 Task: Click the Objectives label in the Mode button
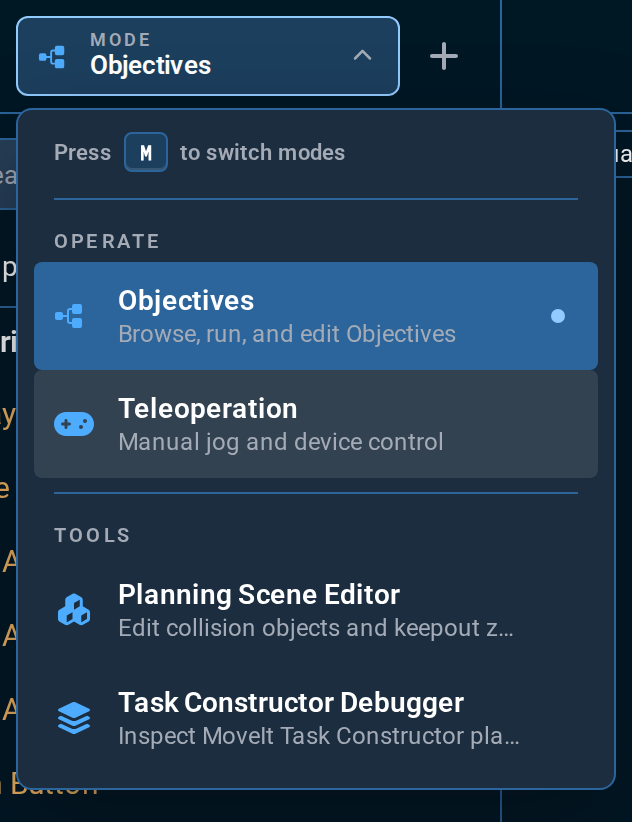coord(151,66)
